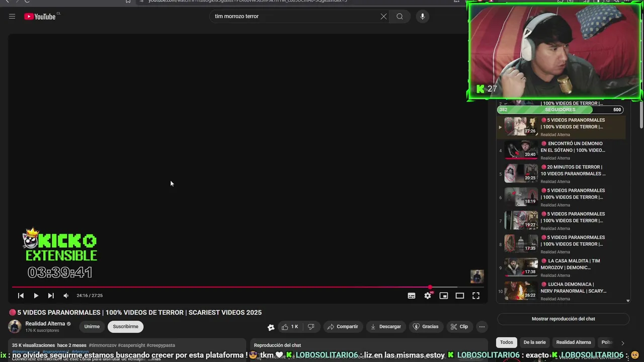This screenshot has width=644, height=362.
Task: Select the 'Realidad Alterna' filter chip
Action: pyautogui.click(x=574, y=342)
